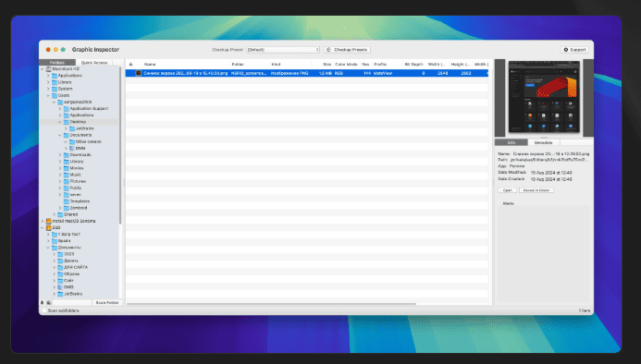This screenshot has width=641, height=364.
Task: Click the alert warning column header icon
Action: click(x=130, y=64)
